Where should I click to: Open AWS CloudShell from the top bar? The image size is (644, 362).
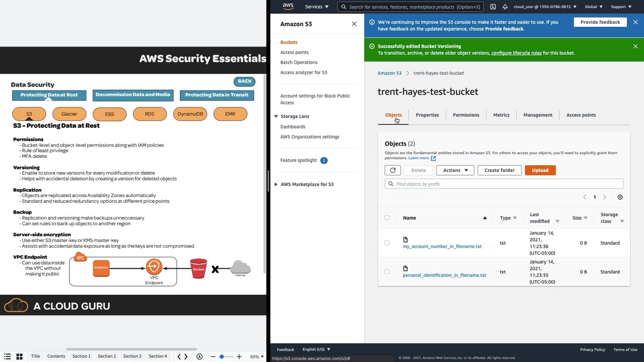tap(493, 7)
